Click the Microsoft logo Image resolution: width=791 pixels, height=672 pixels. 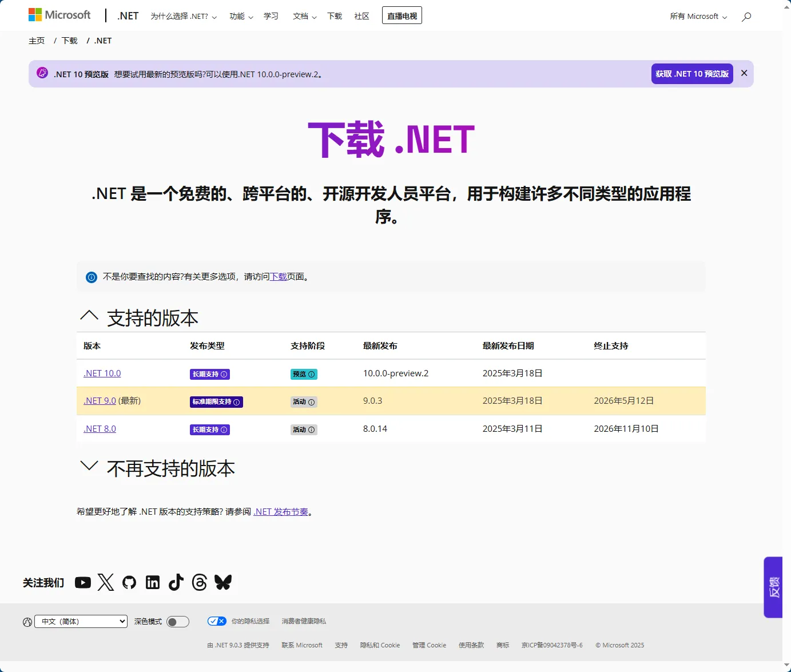59,15
